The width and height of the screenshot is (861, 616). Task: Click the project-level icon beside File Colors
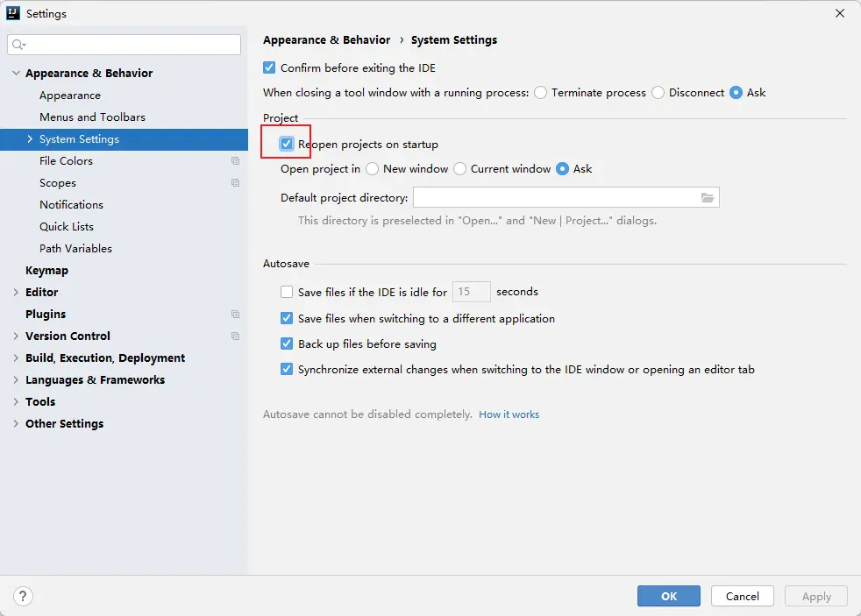pos(235,161)
